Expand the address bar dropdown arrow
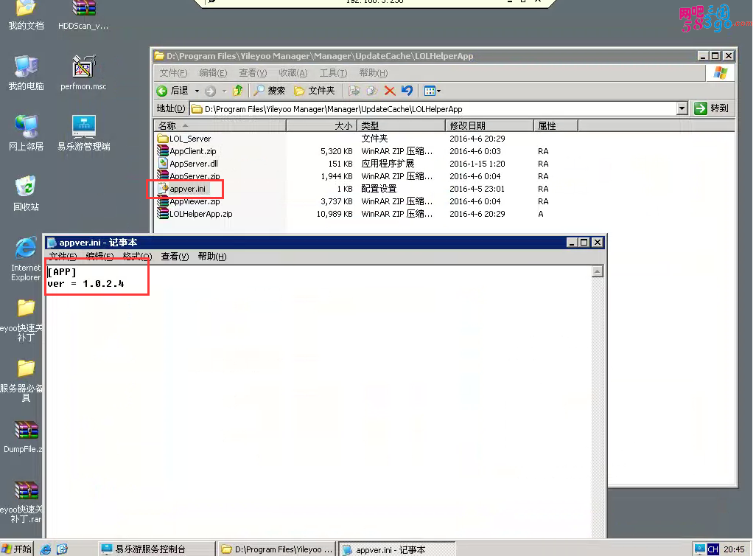The image size is (756, 556). point(682,108)
